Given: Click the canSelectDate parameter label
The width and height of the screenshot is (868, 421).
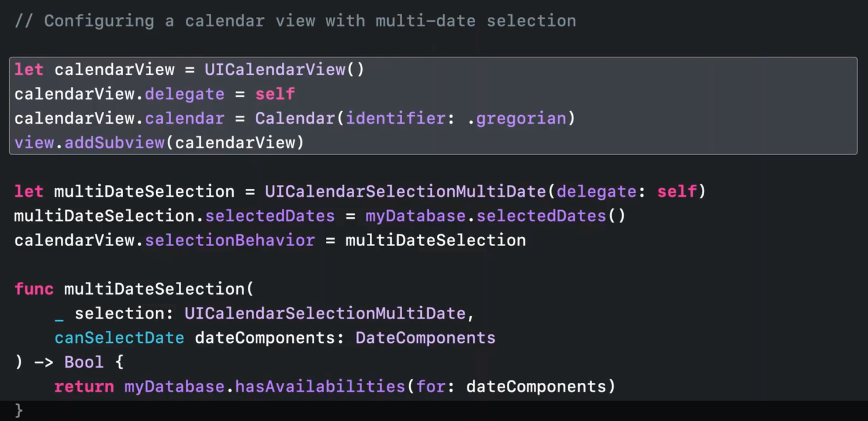Looking at the screenshot, I should (x=119, y=338).
